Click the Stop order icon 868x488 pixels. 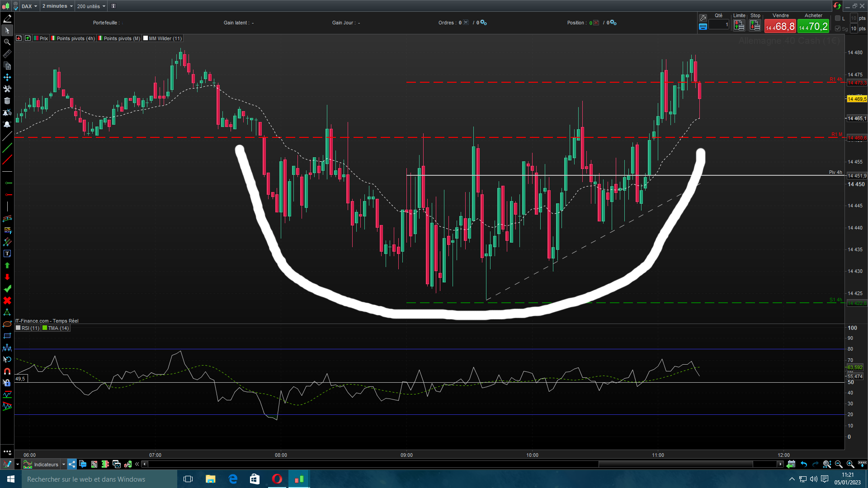[755, 26]
